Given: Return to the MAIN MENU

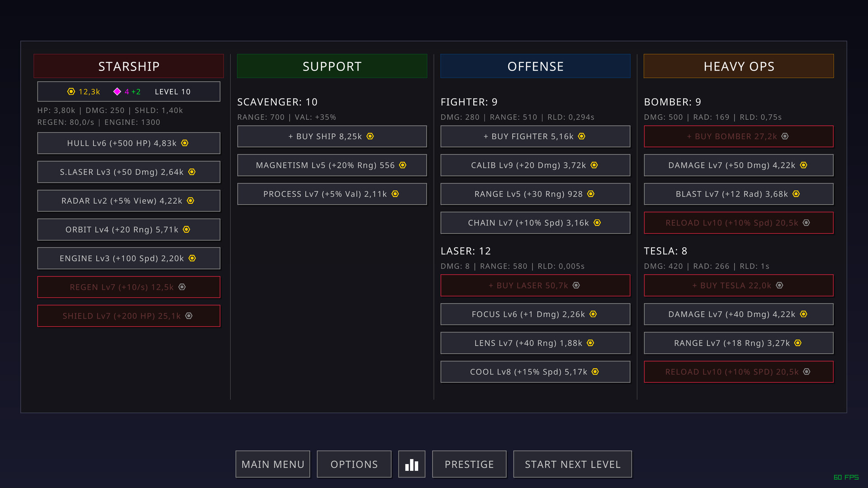Looking at the screenshot, I should click(x=273, y=464).
